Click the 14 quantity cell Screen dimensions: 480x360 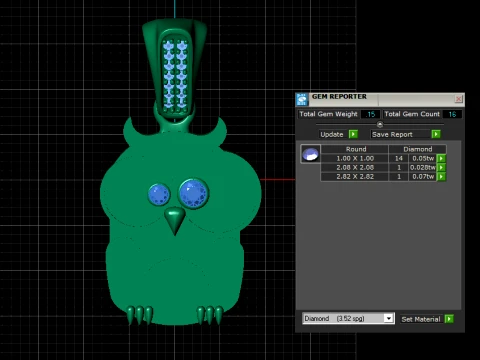click(x=399, y=158)
